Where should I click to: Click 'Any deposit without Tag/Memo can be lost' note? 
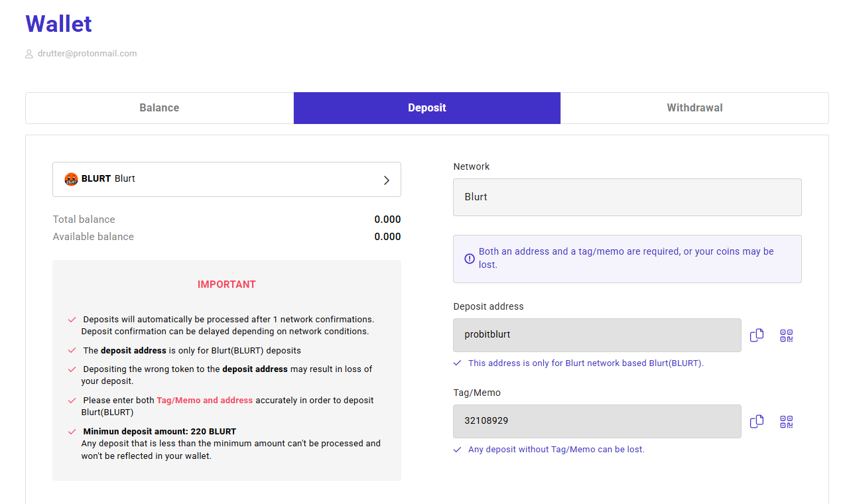pos(556,450)
